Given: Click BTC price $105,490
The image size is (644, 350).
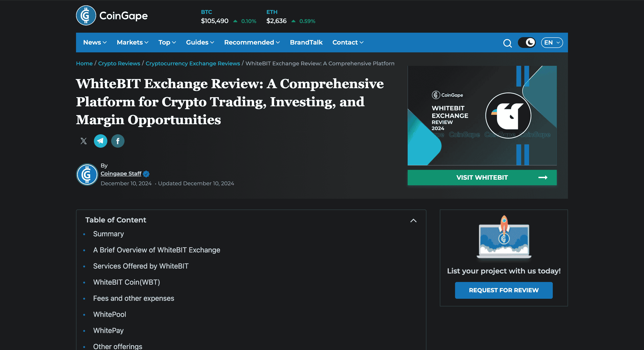Looking at the screenshot, I should coord(214,21).
